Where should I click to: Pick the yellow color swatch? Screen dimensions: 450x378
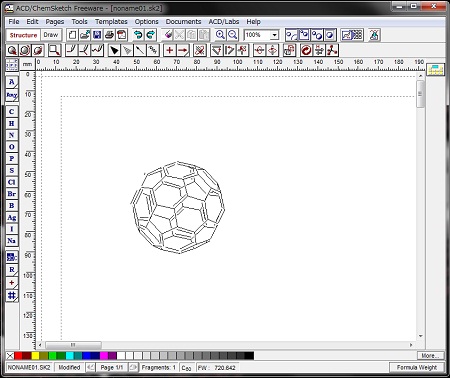point(35,356)
